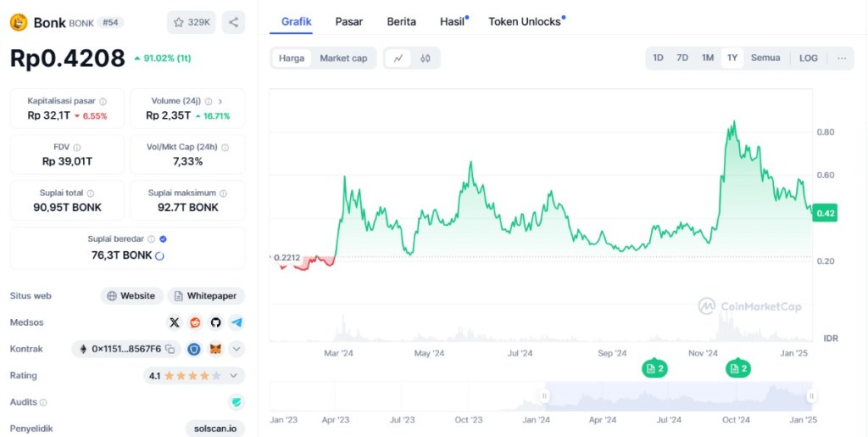Expand the 4.1 rating dropdown
The height and width of the screenshot is (437, 868).
tap(234, 375)
